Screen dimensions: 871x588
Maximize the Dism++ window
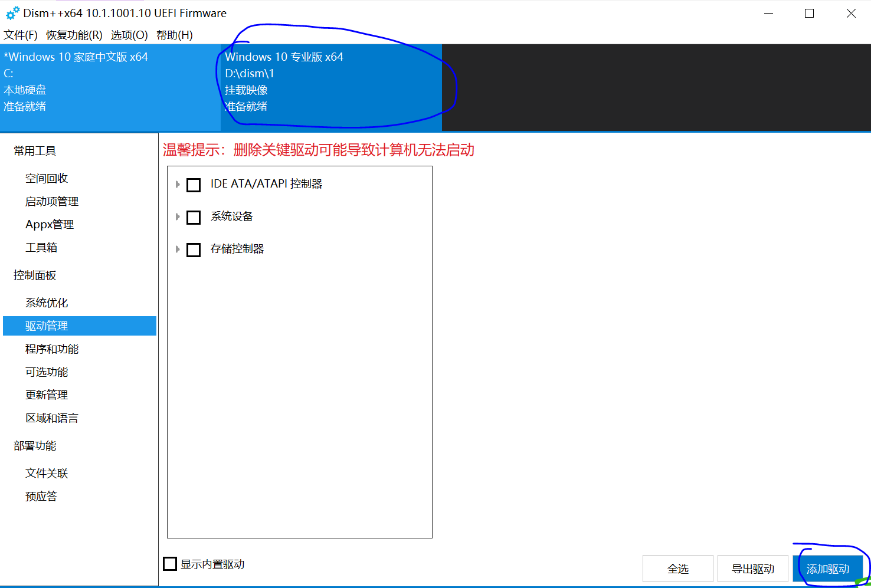810,13
